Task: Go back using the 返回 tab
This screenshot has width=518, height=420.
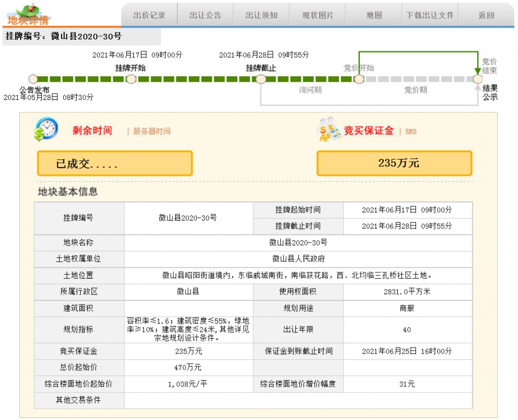Action: pos(486,15)
